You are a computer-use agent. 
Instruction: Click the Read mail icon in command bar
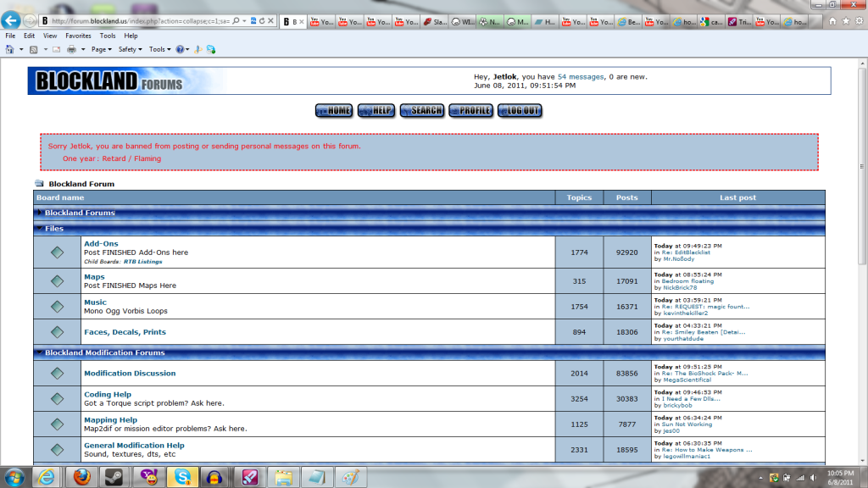(x=57, y=49)
